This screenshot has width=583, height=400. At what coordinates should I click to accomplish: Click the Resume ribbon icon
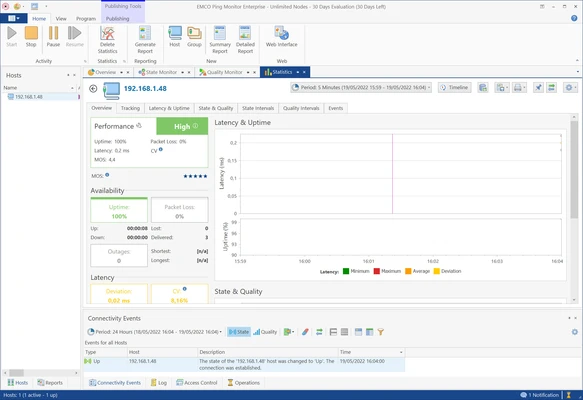coord(75,36)
